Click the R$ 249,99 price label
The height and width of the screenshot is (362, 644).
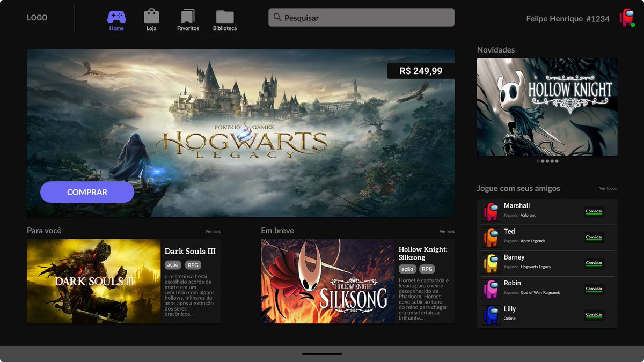click(x=421, y=71)
